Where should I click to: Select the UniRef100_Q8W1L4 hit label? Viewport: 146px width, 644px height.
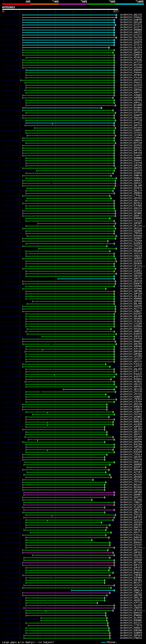tap(131, 590)
